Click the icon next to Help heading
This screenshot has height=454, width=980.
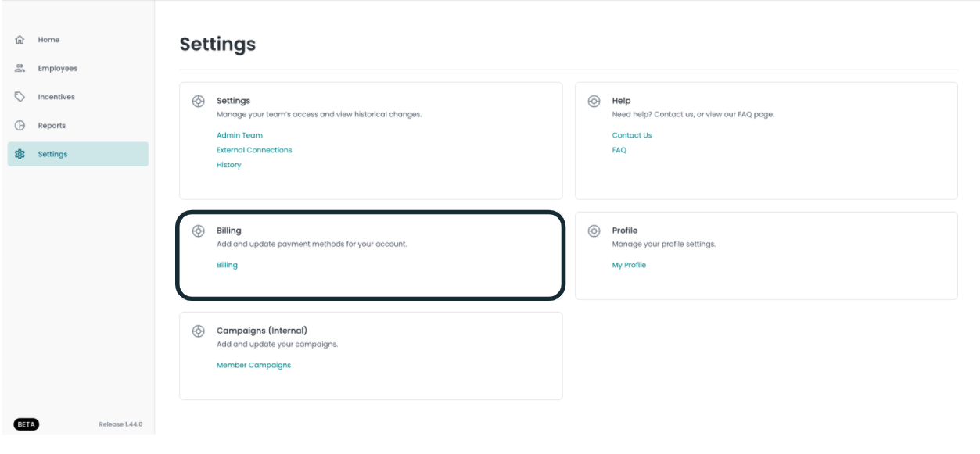594,102
